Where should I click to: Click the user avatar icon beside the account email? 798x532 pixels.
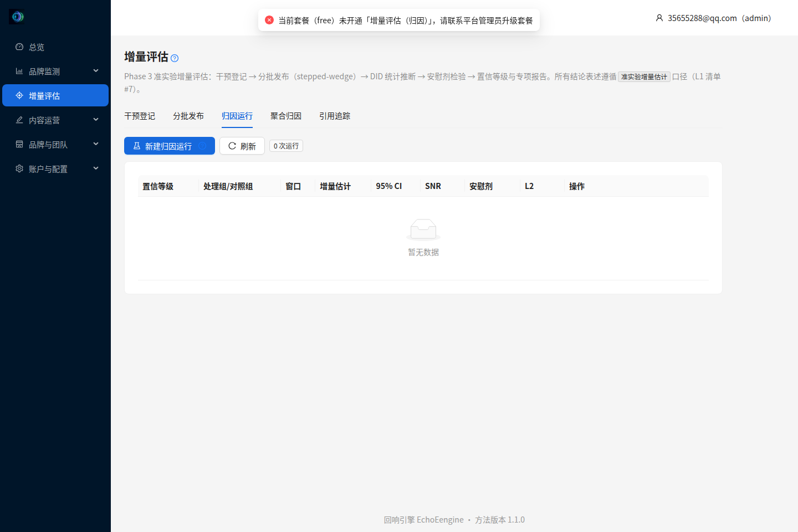659,18
